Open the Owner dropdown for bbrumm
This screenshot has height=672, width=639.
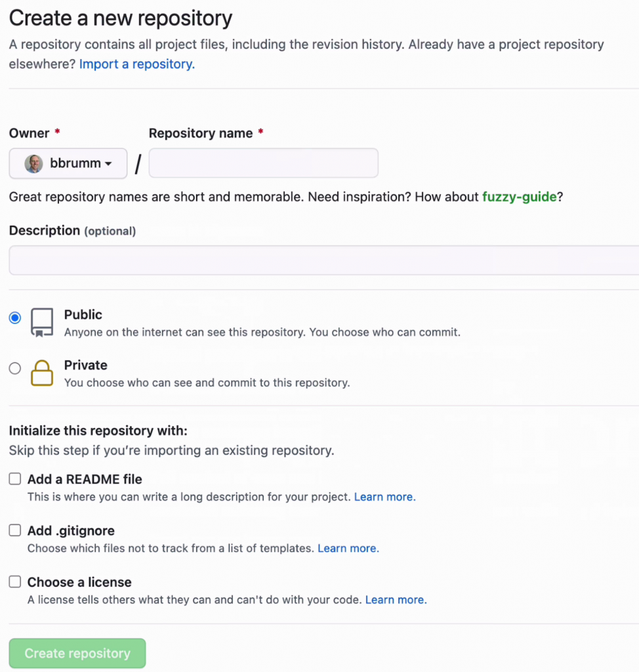68,163
